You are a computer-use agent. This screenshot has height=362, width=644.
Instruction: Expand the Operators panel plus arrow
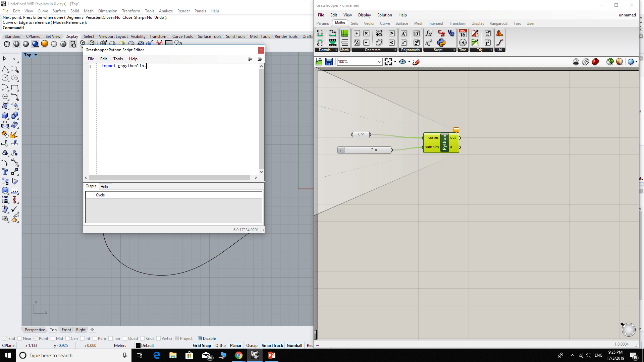pyautogui.click(x=395, y=50)
